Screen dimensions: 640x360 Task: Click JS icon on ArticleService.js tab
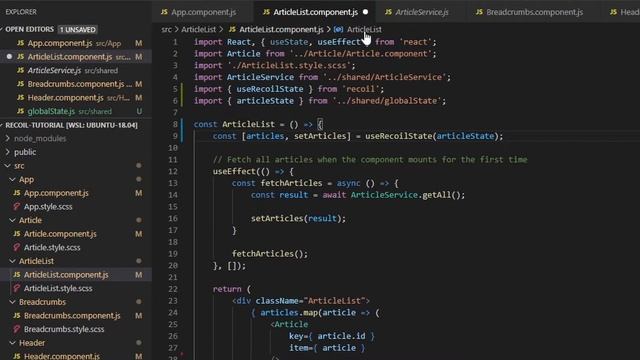tap(388, 12)
